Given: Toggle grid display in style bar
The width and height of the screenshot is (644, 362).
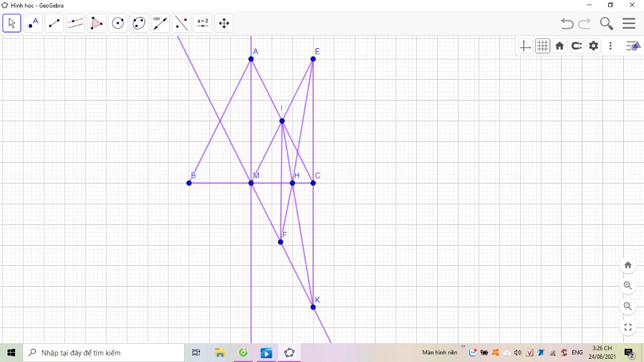Looking at the screenshot, I should tap(543, 46).
